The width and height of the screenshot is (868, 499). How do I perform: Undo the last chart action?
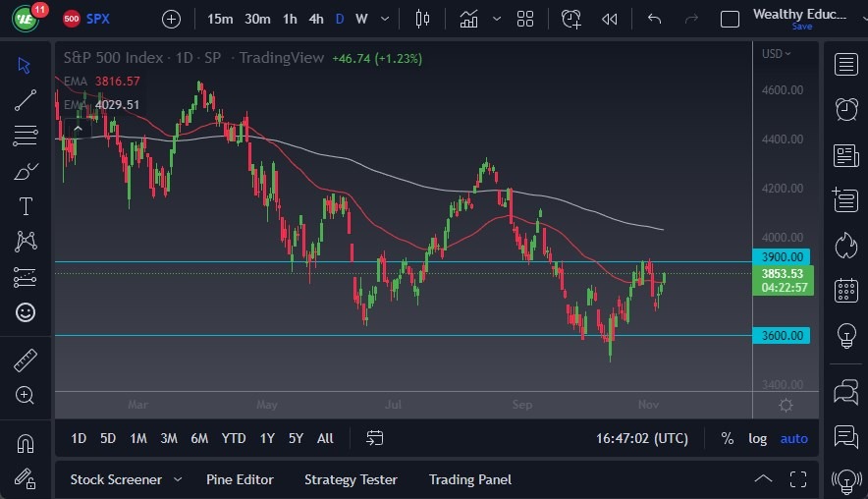[x=654, y=20]
